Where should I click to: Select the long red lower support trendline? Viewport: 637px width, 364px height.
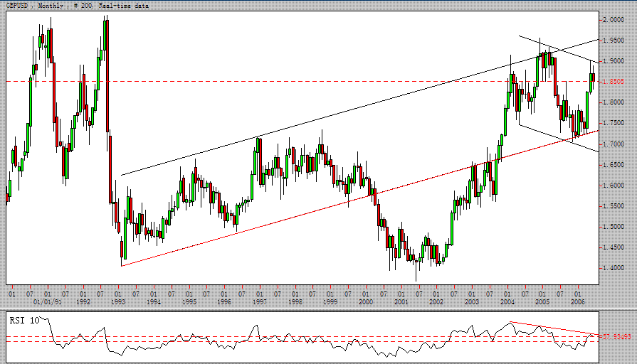click(360, 198)
